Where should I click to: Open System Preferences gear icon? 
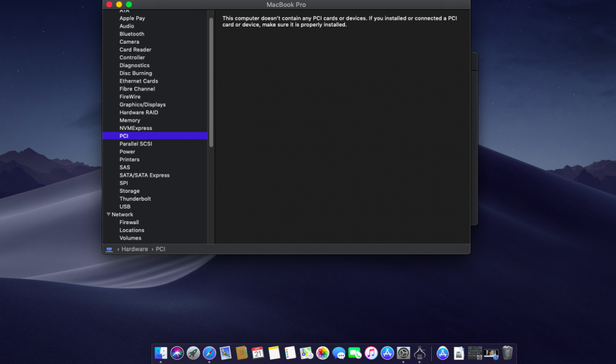[x=403, y=353]
